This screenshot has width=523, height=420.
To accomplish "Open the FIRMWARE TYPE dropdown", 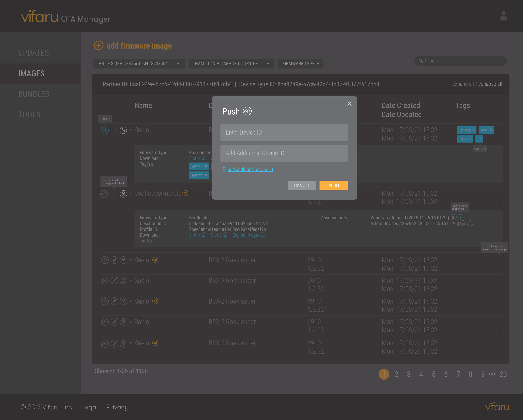I will pos(301,64).
